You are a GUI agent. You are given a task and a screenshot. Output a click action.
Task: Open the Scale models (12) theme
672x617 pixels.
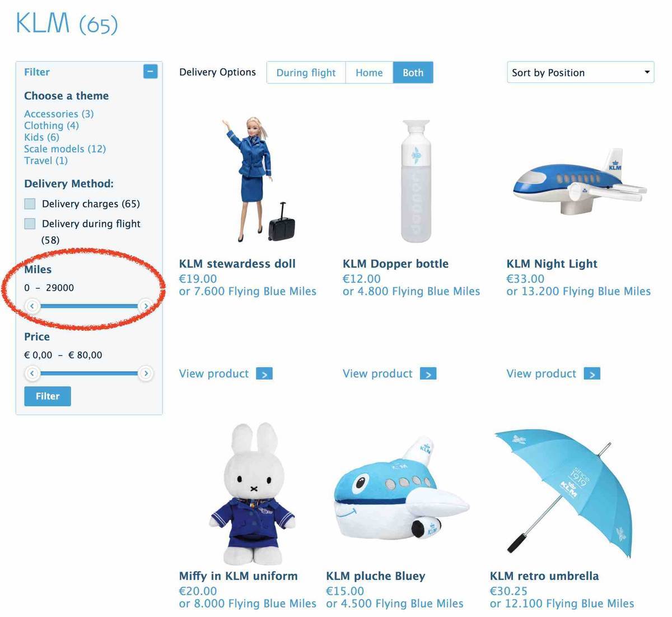[x=65, y=149]
